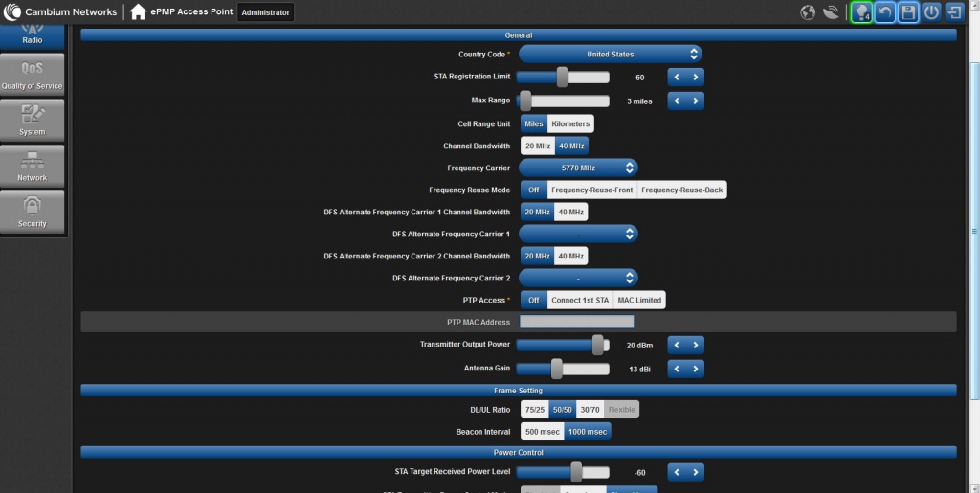The image size is (980, 493).
Task: Go to the Network section
Action: pos(32,166)
